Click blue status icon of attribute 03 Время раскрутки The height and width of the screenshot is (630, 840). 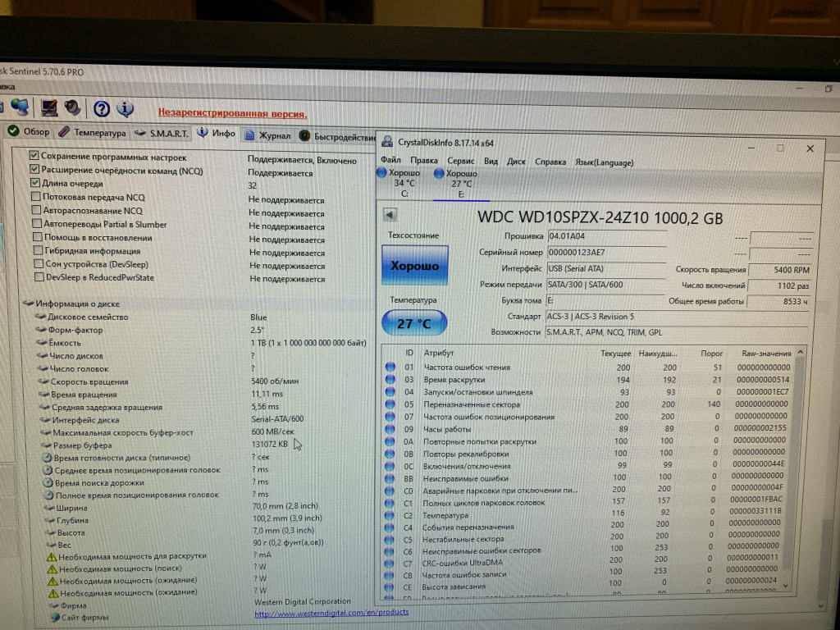[390, 379]
